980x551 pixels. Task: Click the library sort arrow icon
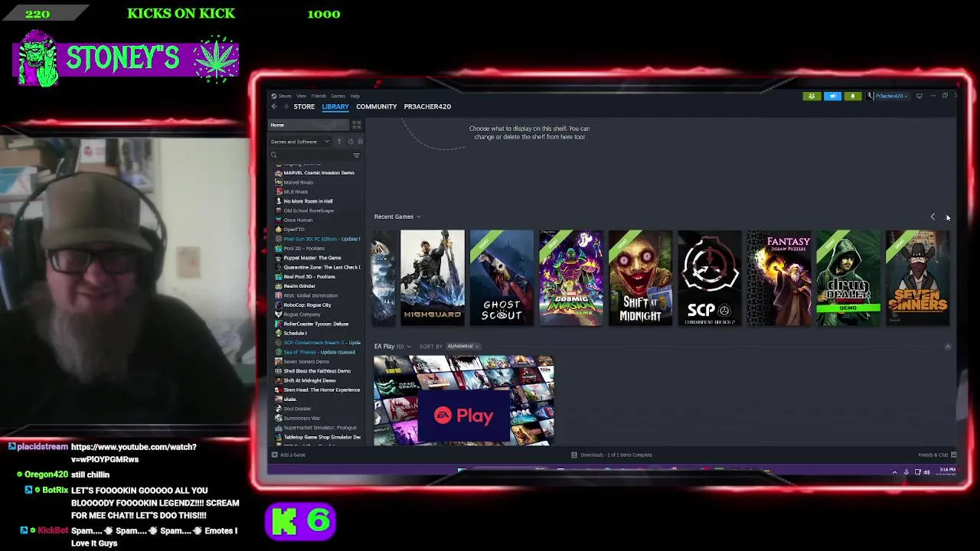[x=339, y=142]
